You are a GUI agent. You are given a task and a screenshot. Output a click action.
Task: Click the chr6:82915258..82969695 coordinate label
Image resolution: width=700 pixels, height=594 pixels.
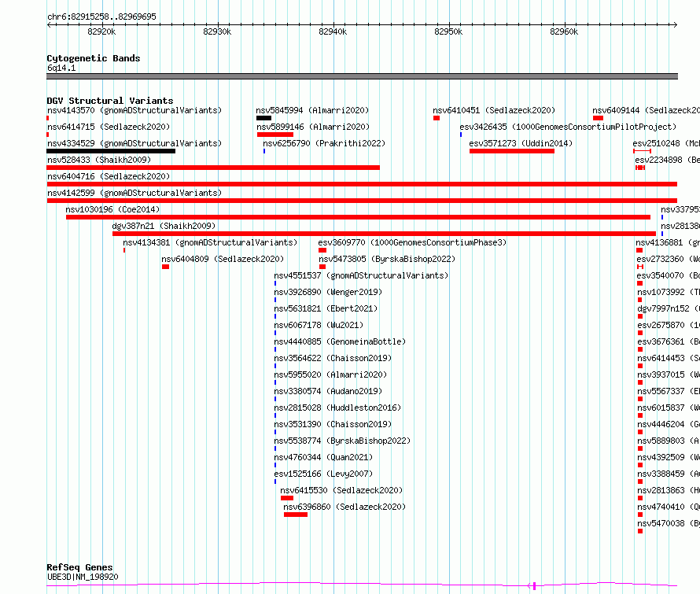(x=101, y=17)
